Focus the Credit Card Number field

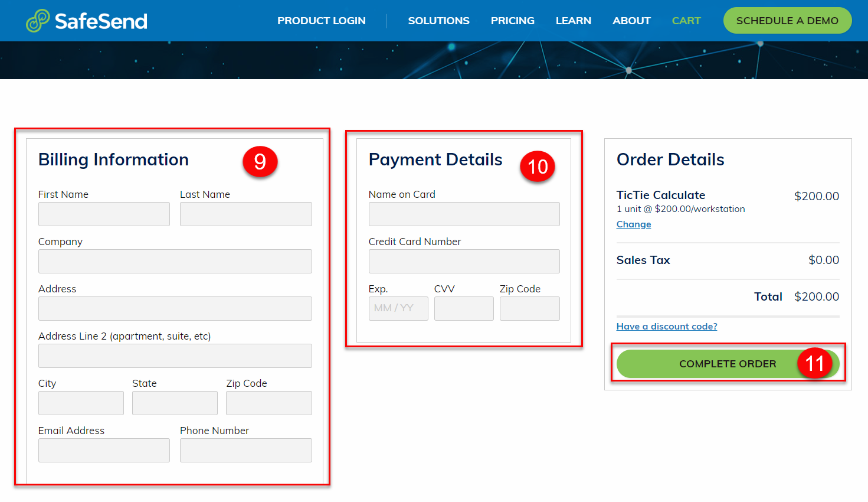(464, 261)
